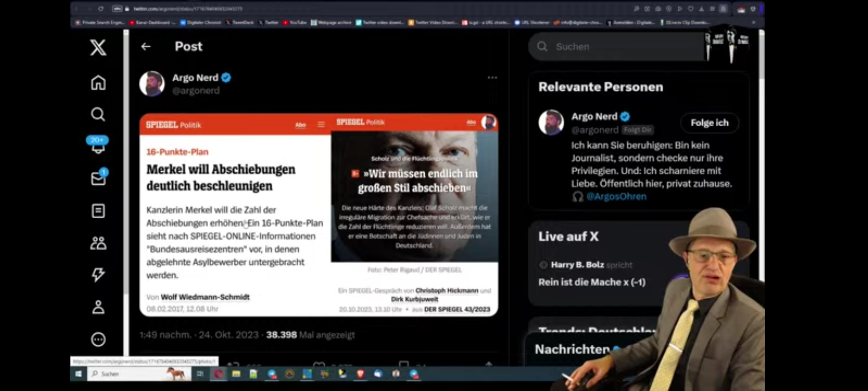The image size is (868, 391).
Task: Open notifications bell with 20+ badge
Action: 98,146
